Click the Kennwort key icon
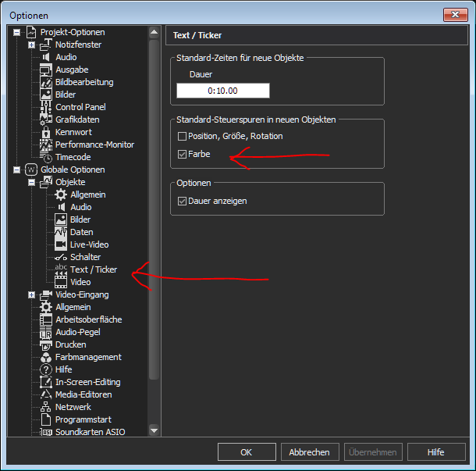476x471 pixels. point(46,132)
